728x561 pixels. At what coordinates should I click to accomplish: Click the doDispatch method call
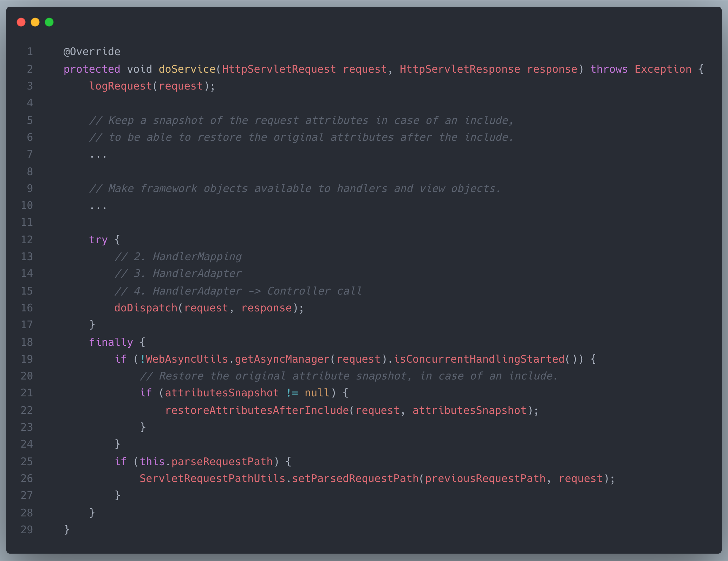pyautogui.click(x=146, y=308)
